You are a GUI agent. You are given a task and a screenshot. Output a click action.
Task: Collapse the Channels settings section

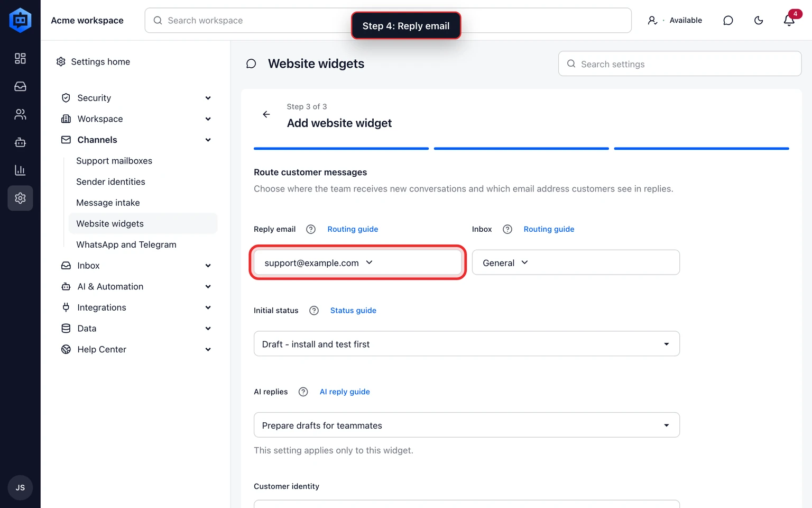136,140
